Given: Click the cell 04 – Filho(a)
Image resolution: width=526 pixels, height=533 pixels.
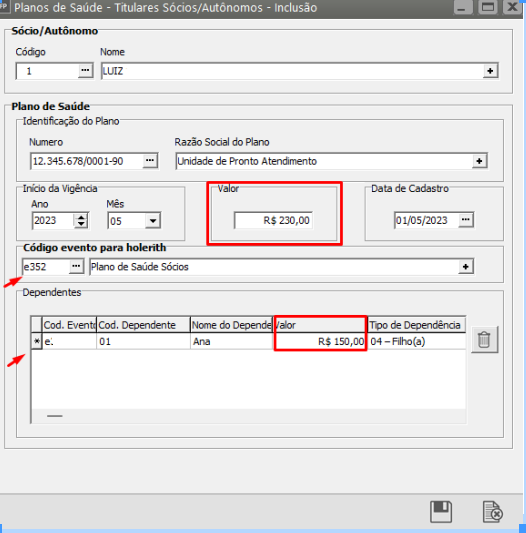Looking at the screenshot, I should [417, 341].
